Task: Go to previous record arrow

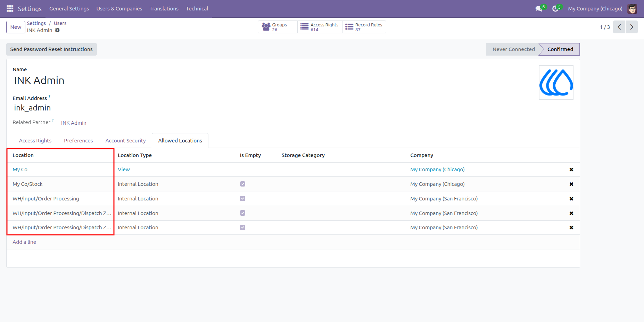Action: [x=619, y=27]
